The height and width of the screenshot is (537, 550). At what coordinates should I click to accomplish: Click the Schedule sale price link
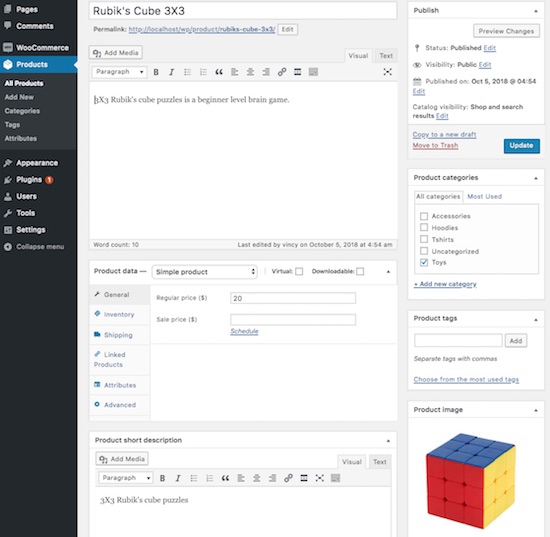(244, 331)
